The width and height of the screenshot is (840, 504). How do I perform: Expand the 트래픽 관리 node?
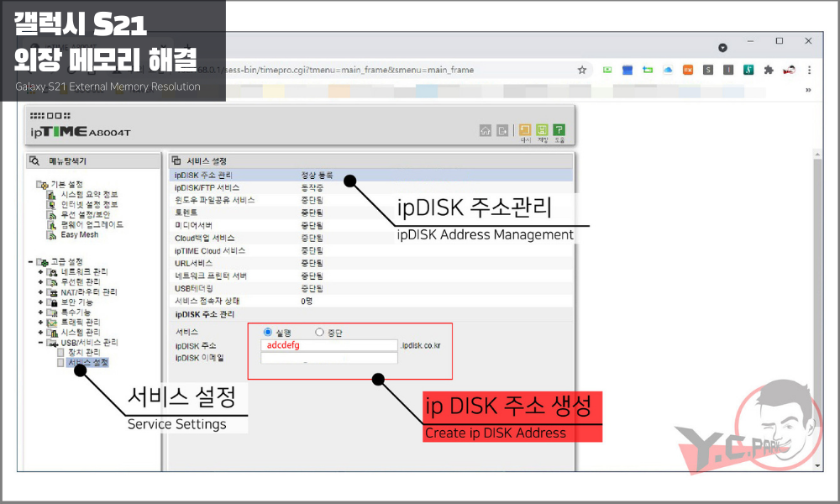click(40, 323)
